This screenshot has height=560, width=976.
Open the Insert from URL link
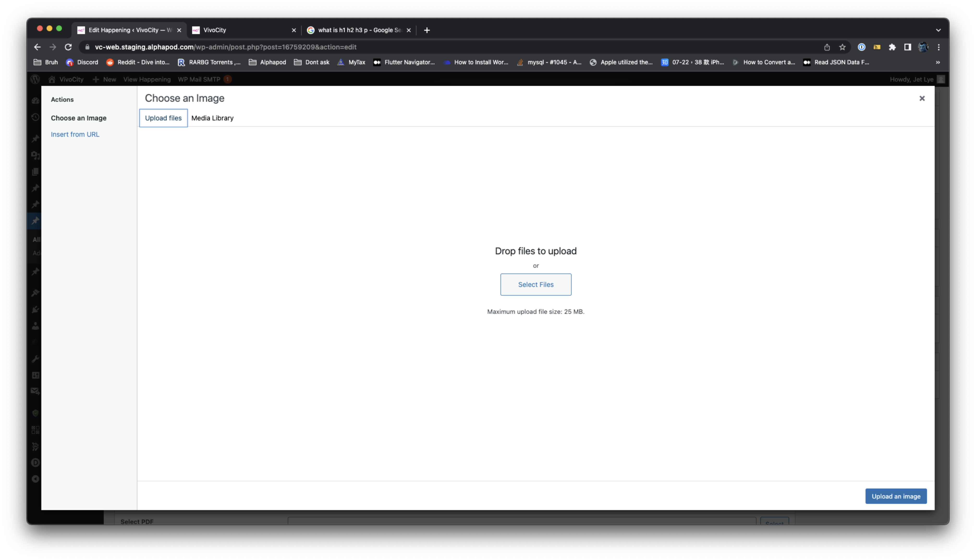pos(75,134)
